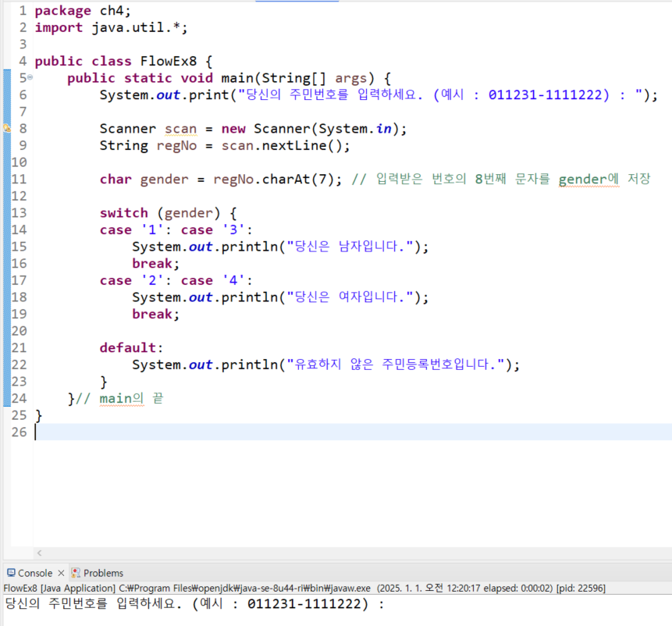
Task: Click the case '1': case '3': line
Action: tap(176, 229)
